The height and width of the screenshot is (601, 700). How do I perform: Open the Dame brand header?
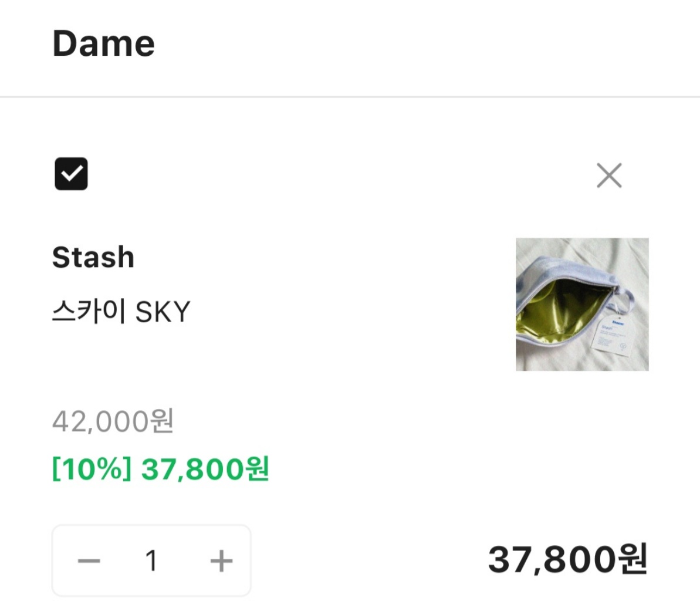tap(103, 44)
